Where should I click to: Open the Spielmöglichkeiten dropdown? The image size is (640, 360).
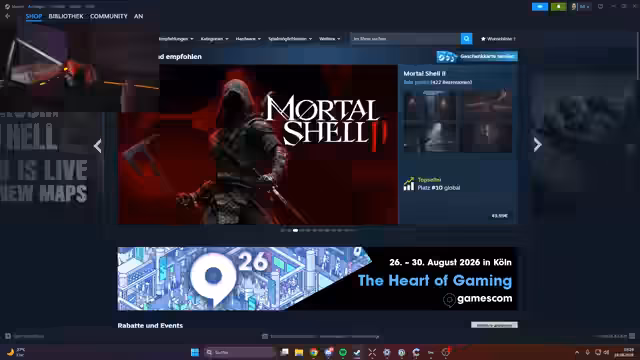click(290, 39)
